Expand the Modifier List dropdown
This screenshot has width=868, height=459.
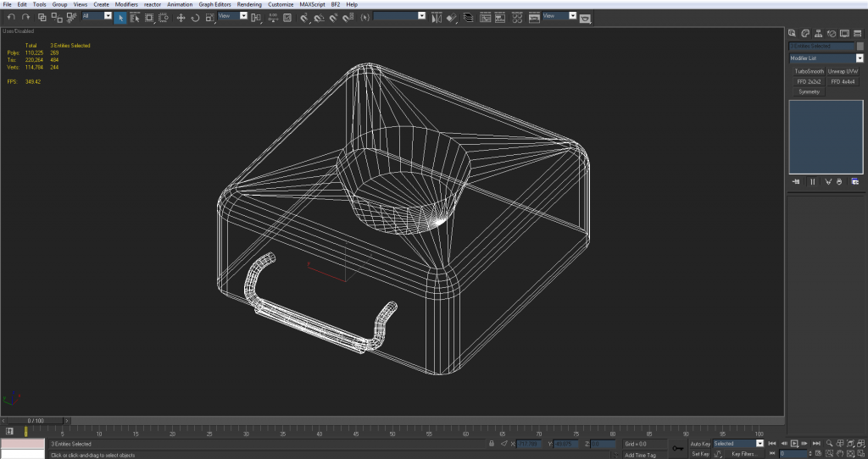click(x=859, y=58)
